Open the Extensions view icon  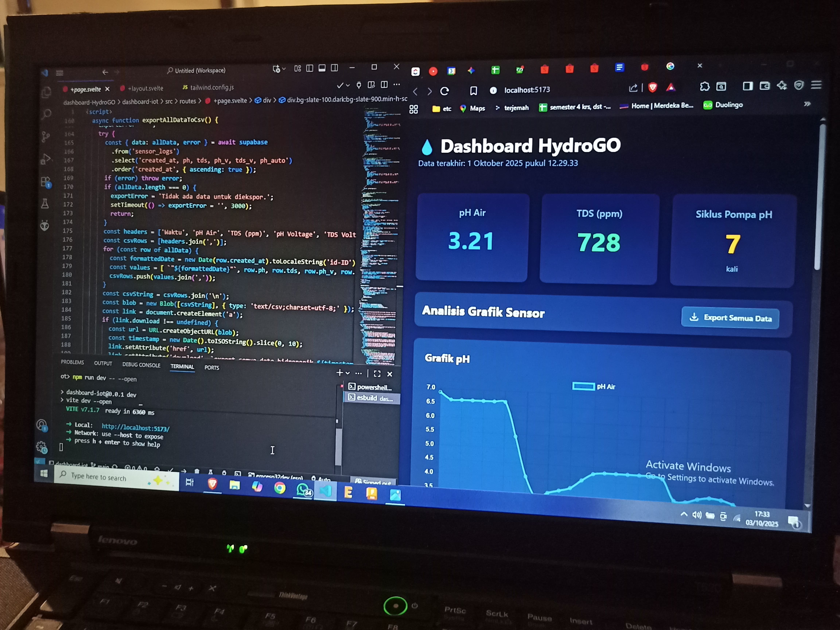tap(46, 182)
